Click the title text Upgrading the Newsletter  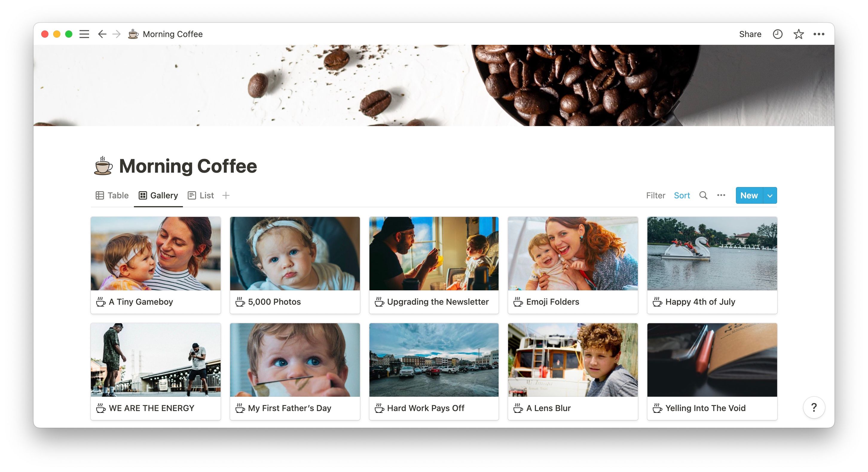point(438,302)
